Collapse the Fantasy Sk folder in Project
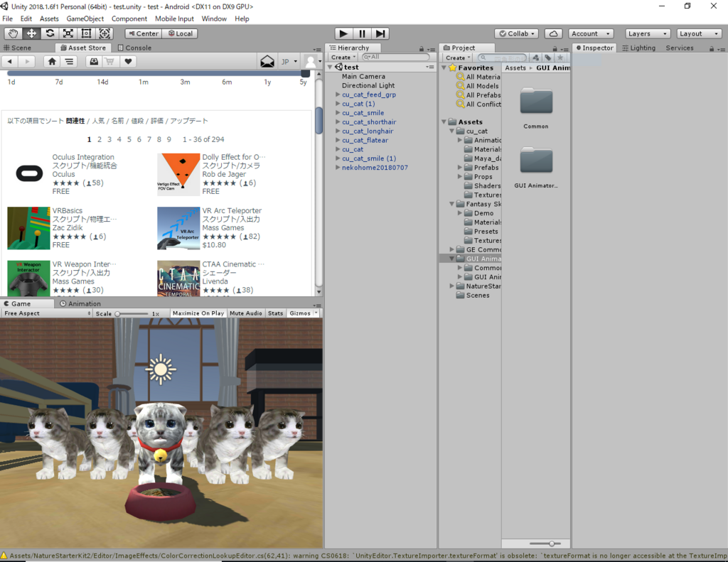The height and width of the screenshot is (562, 728). pyautogui.click(x=451, y=204)
